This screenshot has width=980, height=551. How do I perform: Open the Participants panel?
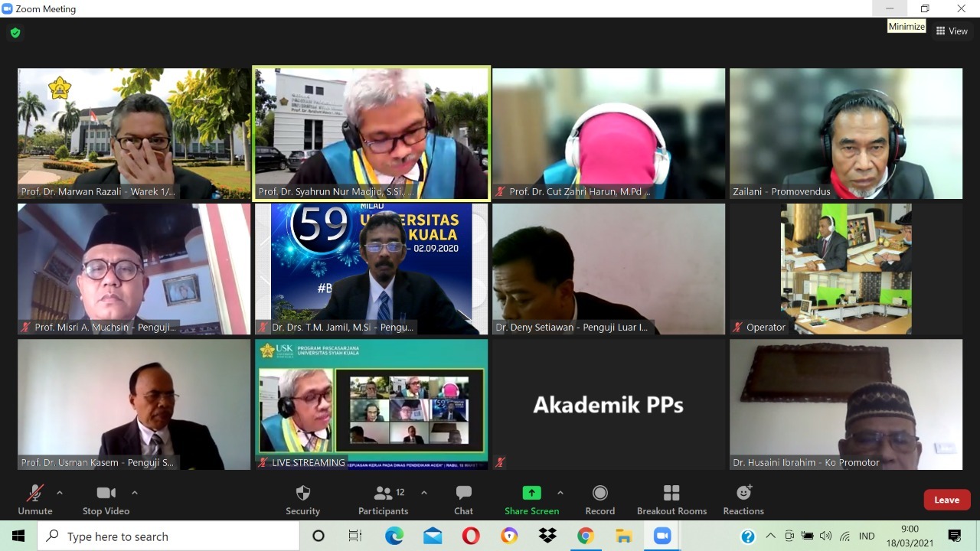[383, 500]
